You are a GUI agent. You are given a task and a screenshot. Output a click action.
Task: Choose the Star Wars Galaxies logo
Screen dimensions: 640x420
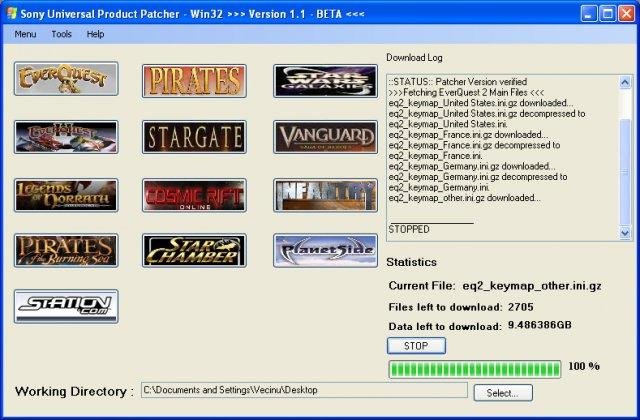click(x=325, y=81)
